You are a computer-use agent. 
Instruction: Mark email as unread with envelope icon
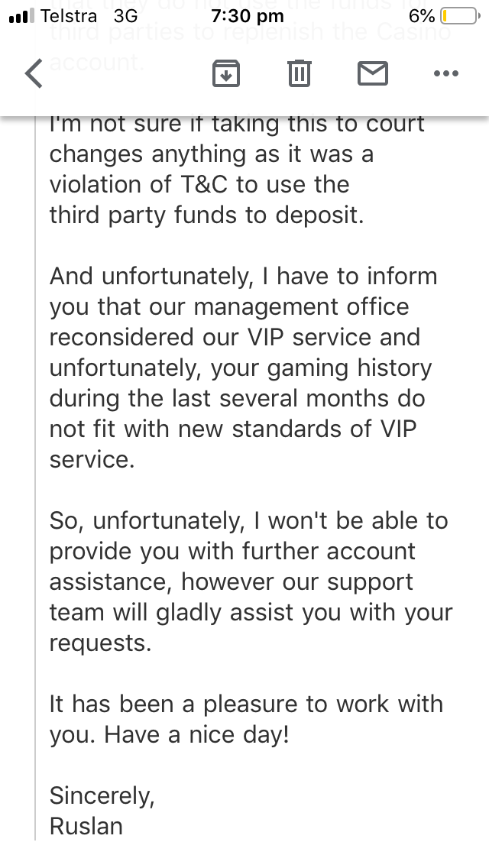point(373,73)
